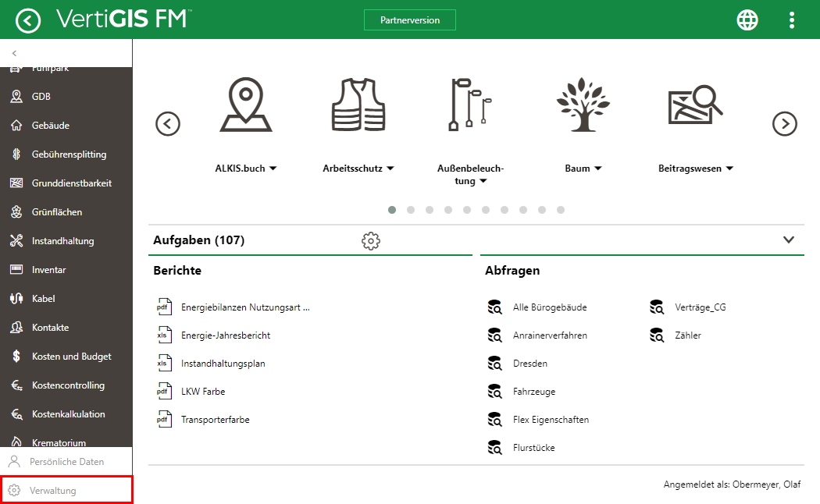Viewport: 820px width, 504px height.
Task: Open the Energie-Jahresbericht report
Action: pos(226,335)
